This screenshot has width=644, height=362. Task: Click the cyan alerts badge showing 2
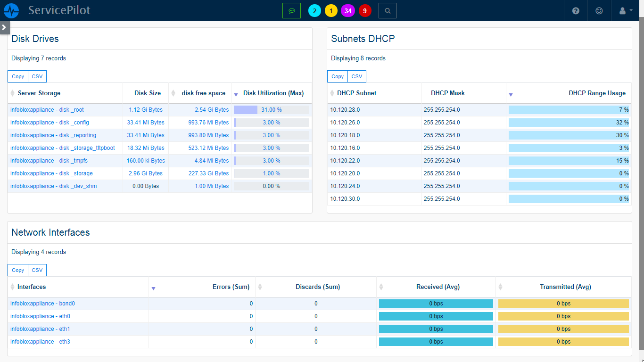tap(314, 10)
